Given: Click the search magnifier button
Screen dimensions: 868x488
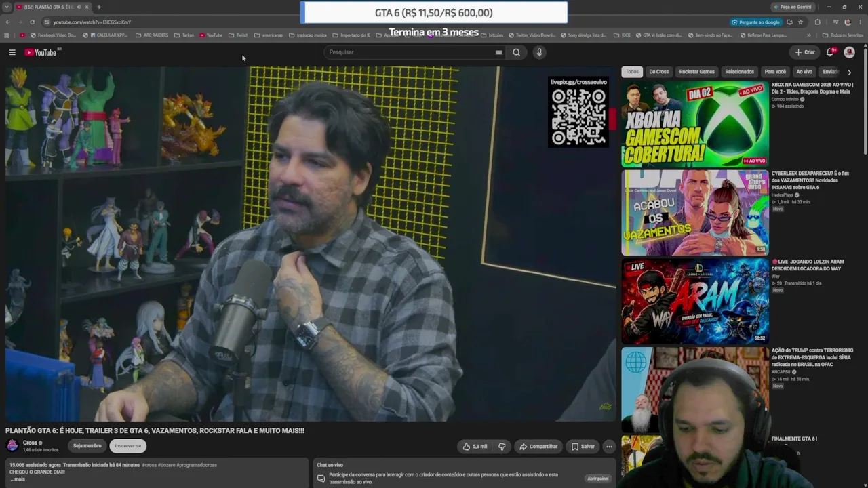Looking at the screenshot, I should point(517,52).
